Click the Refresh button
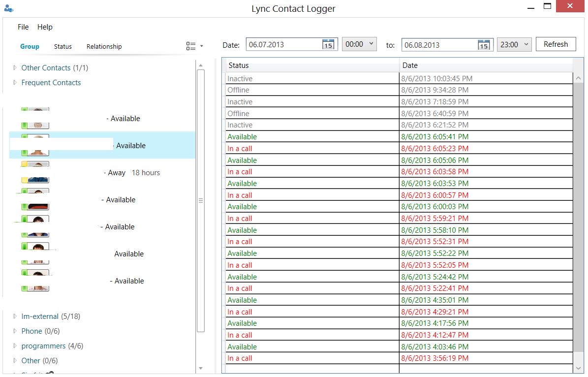This screenshot has height=377, width=588. click(556, 44)
